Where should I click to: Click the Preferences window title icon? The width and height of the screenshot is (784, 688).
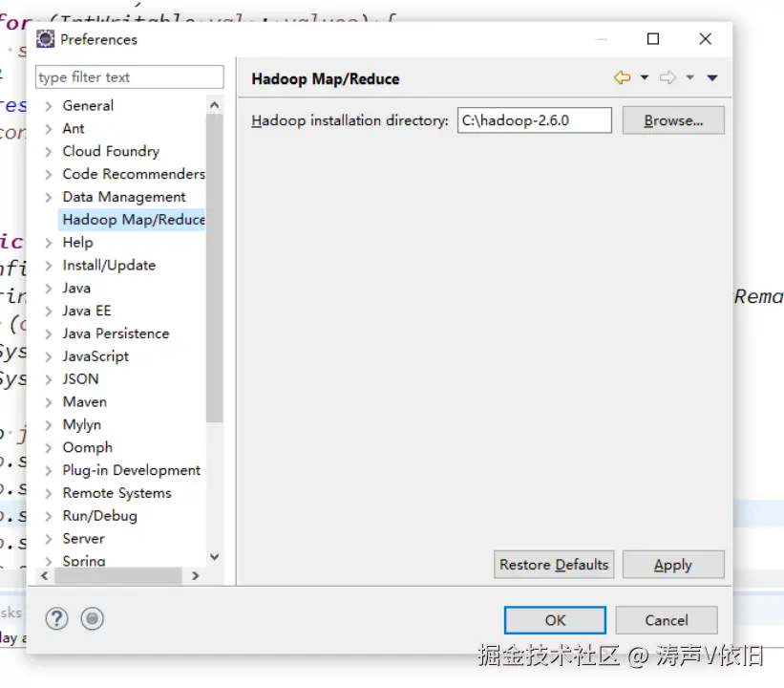point(45,39)
